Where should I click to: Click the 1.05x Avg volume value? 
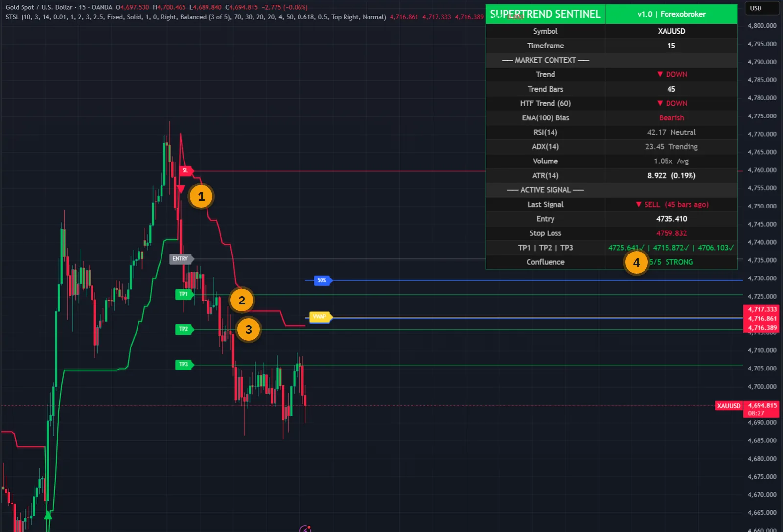coord(671,161)
